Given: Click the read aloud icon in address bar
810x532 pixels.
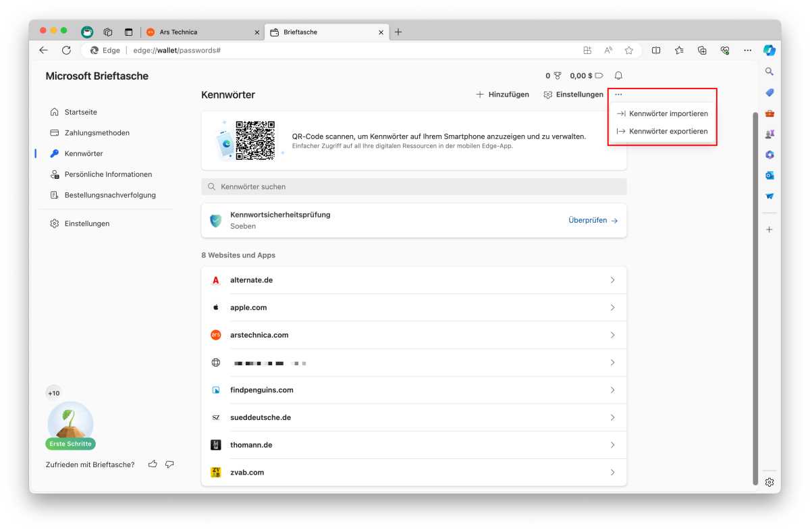Looking at the screenshot, I should (x=608, y=50).
